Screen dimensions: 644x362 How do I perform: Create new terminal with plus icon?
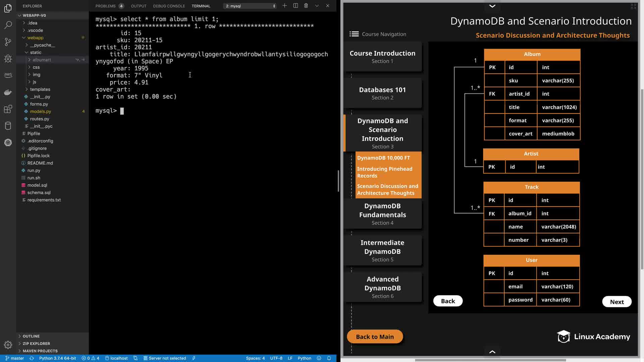click(284, 6)
